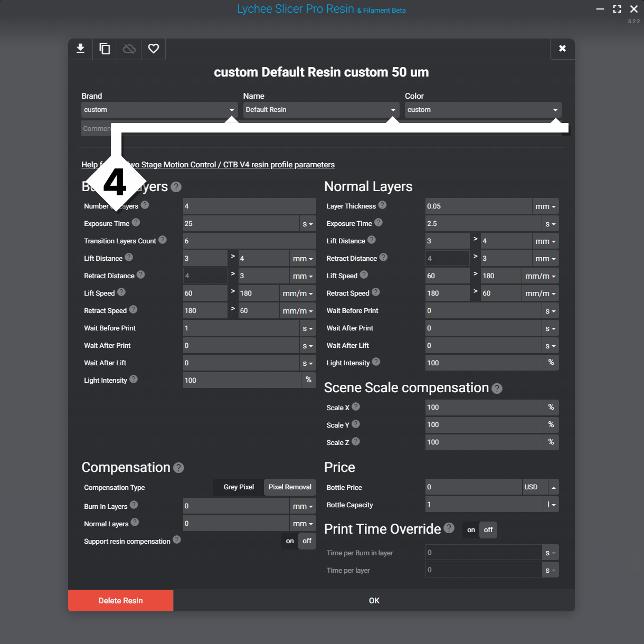Click the cloud sync icon

129,49
